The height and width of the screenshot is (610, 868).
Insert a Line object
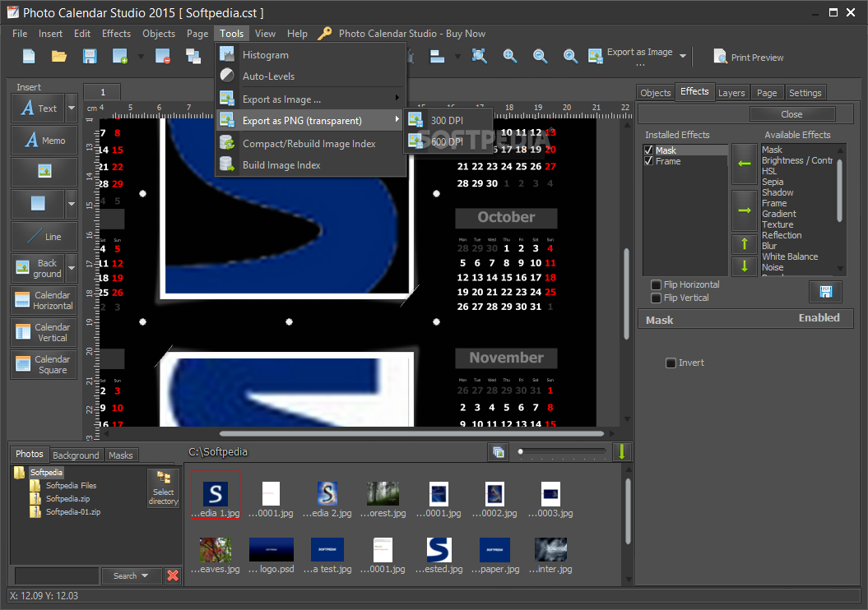(x=44, y=236)
